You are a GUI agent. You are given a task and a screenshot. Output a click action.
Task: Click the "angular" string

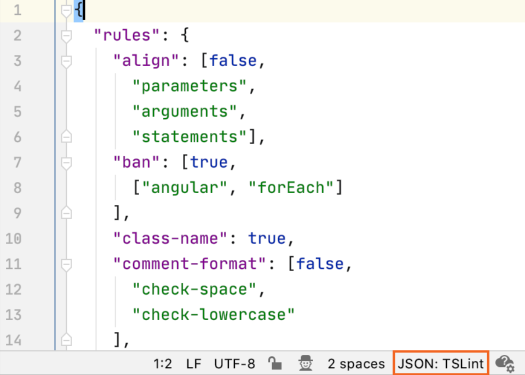(185, 188)
